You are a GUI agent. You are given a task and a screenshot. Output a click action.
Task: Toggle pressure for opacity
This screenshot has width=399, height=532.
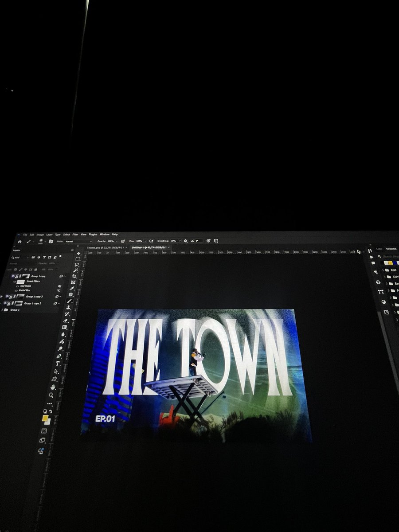123,241
